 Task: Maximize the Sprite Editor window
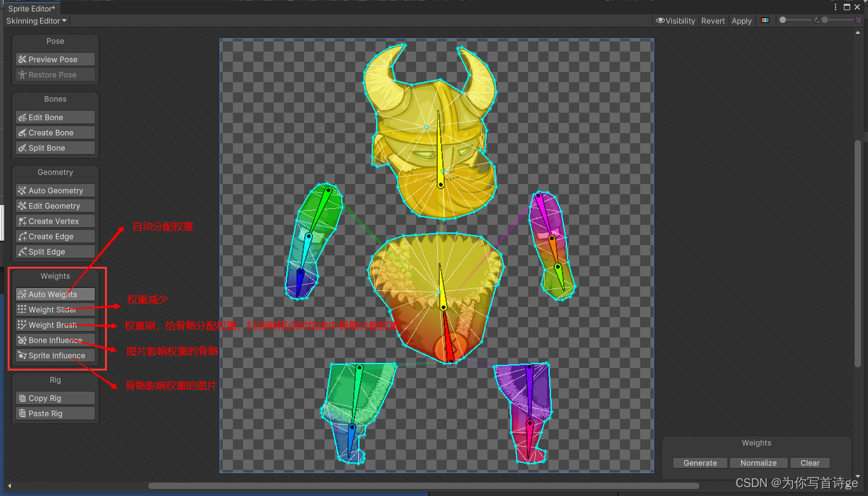847,7
